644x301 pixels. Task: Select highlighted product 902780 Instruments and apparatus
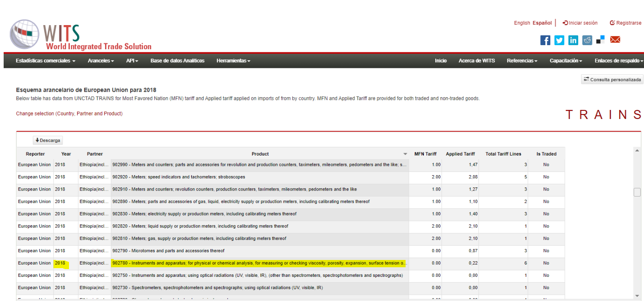click(x=259, y=263)
